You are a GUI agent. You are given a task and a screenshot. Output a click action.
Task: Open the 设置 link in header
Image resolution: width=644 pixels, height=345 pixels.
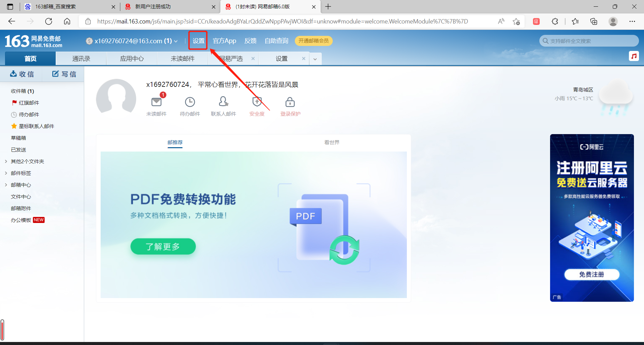click(198, 41)
